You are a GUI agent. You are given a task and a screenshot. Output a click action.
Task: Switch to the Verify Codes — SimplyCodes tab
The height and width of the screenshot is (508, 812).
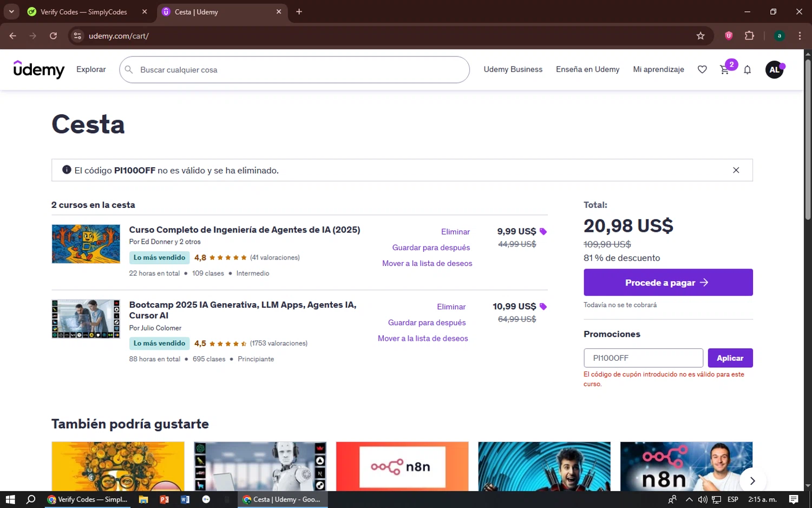click(83, 11)
